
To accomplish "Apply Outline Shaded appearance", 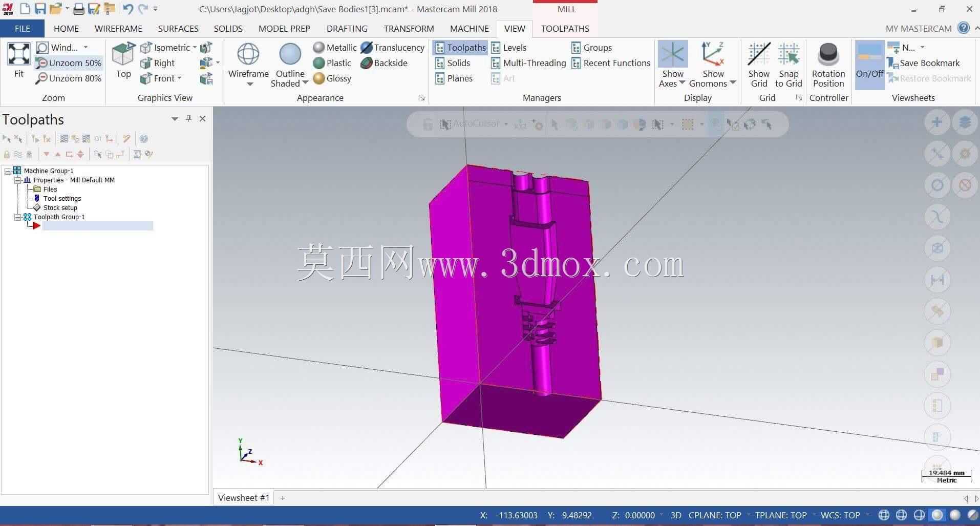I will point(290,60).
